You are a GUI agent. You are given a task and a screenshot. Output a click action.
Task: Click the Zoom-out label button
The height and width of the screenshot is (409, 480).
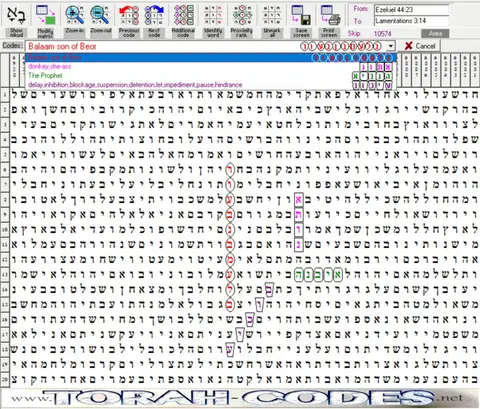pos(101,32)
